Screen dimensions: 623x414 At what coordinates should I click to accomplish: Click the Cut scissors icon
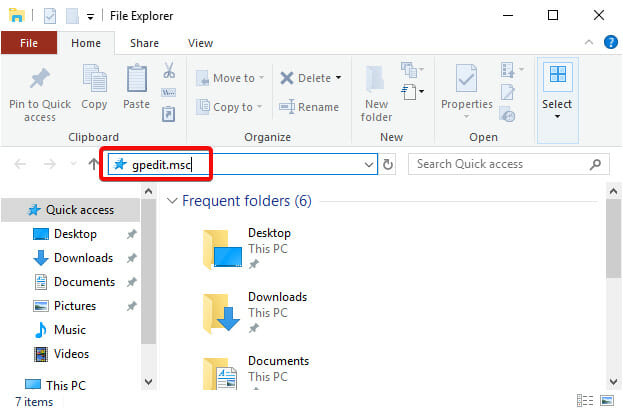pos(169,71)
